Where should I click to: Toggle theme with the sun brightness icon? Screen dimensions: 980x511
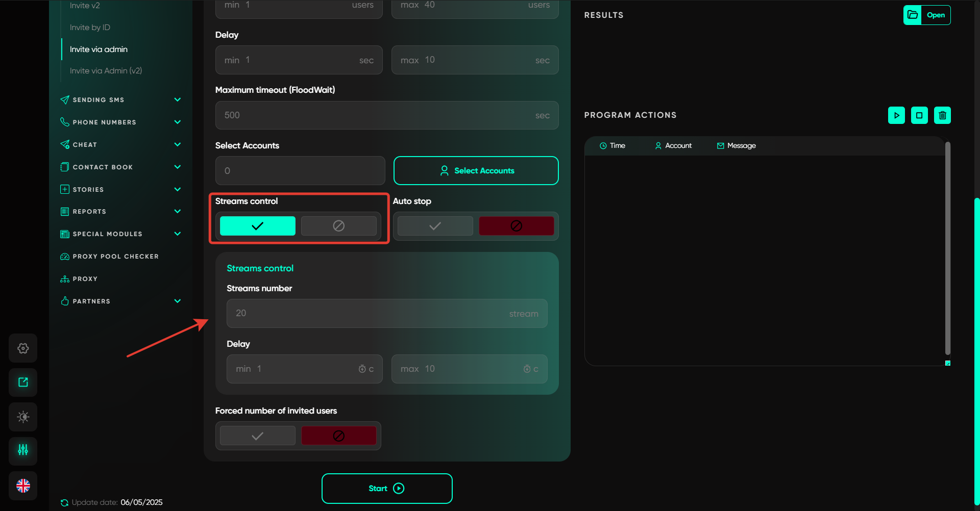point(23,417)
